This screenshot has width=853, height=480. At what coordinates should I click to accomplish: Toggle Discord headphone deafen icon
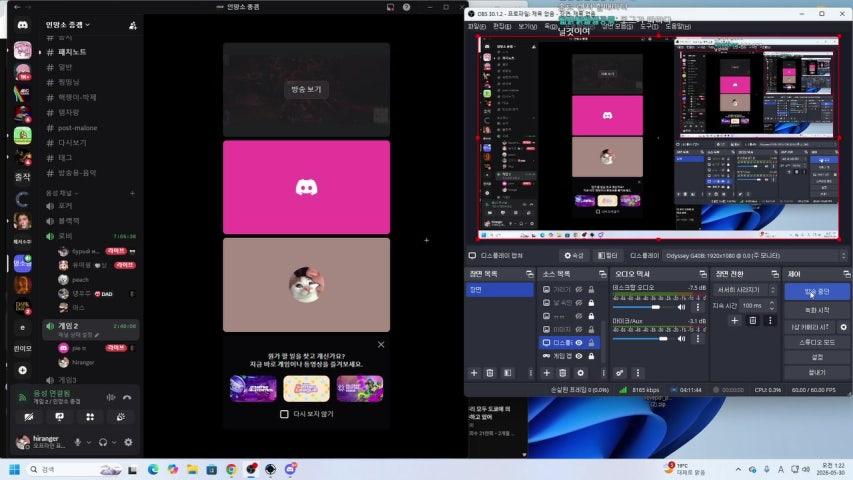tap(103, 442)
